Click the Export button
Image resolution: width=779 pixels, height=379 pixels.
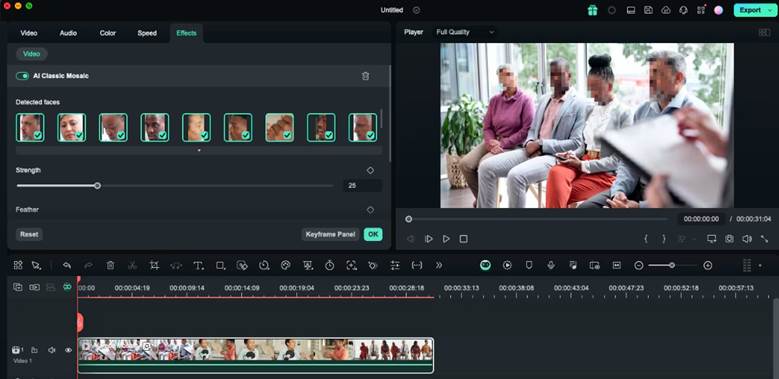click(x=750, y=10)
